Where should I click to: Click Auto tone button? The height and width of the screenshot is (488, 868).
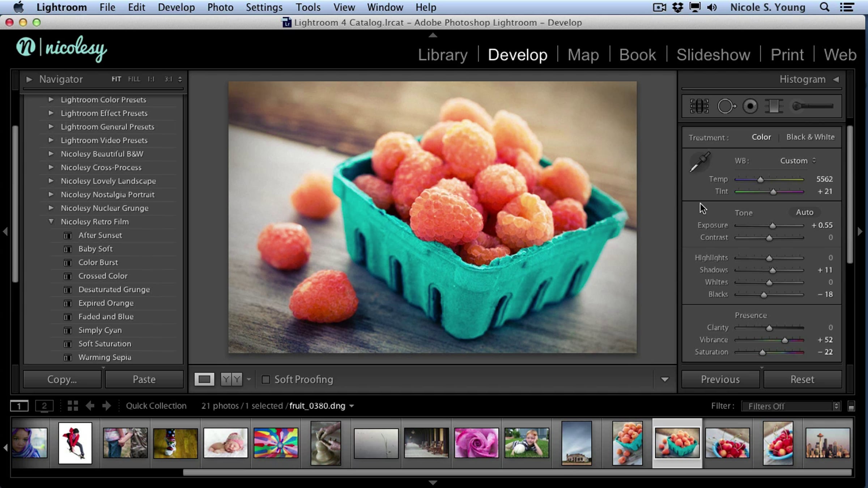(804, 212)
